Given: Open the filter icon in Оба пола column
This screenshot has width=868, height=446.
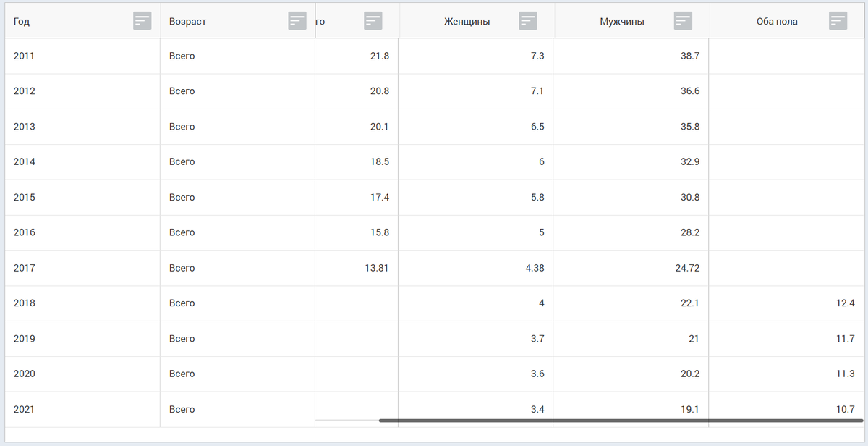Looking at the screenshot, I should point(838,21).
